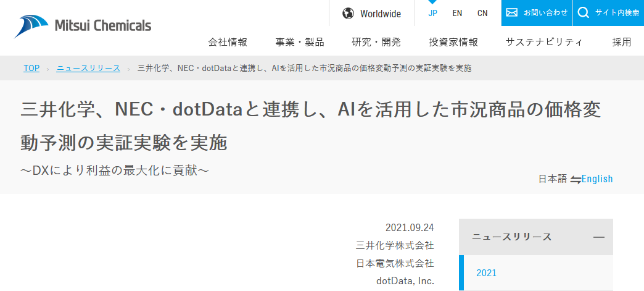
Task: Click the サイト内検索 button text
Action: tap(617, 13)
